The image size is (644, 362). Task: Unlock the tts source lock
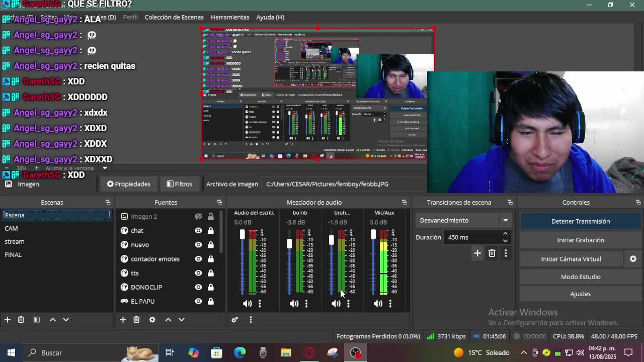[x=210, y=273]
